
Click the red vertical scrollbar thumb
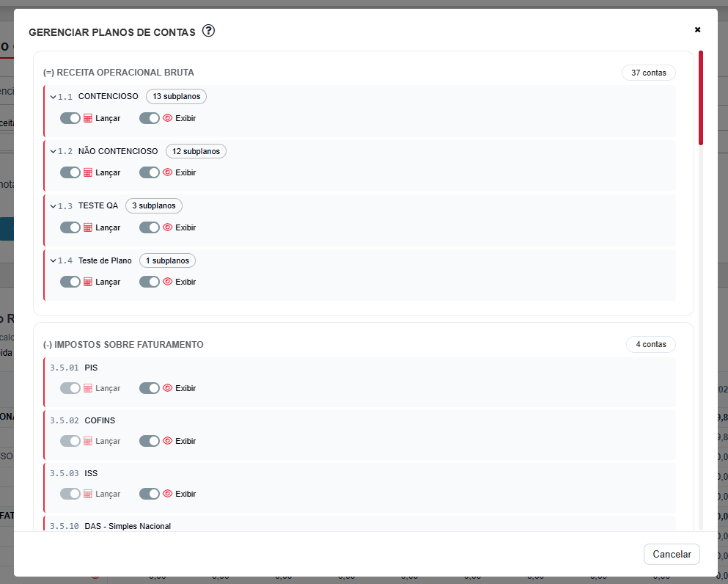tap(701, 98)
